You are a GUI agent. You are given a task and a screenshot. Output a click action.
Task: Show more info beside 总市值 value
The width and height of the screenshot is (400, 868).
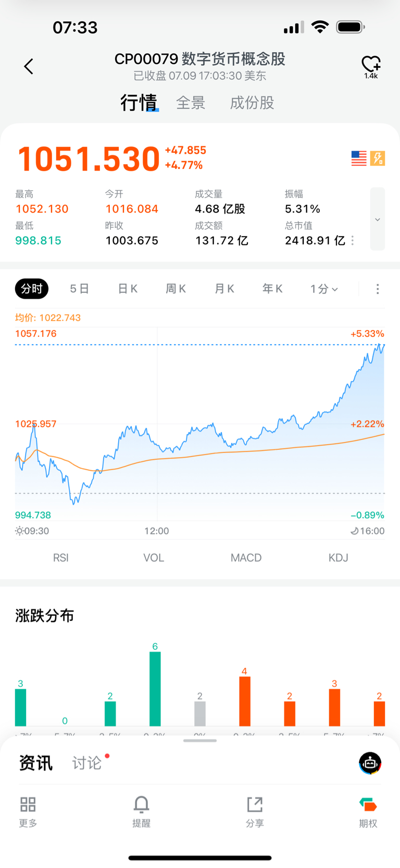(353, 240)
